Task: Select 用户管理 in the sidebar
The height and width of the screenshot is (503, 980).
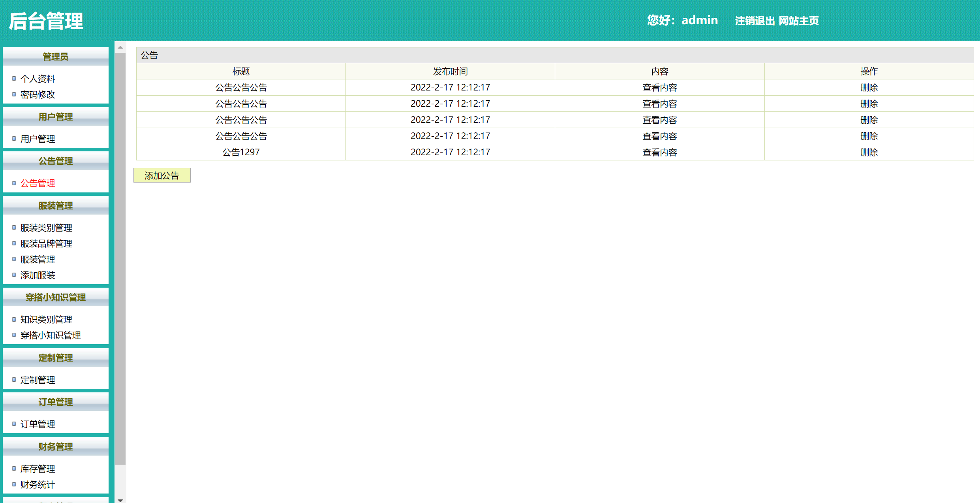Action: pos(38,139)
